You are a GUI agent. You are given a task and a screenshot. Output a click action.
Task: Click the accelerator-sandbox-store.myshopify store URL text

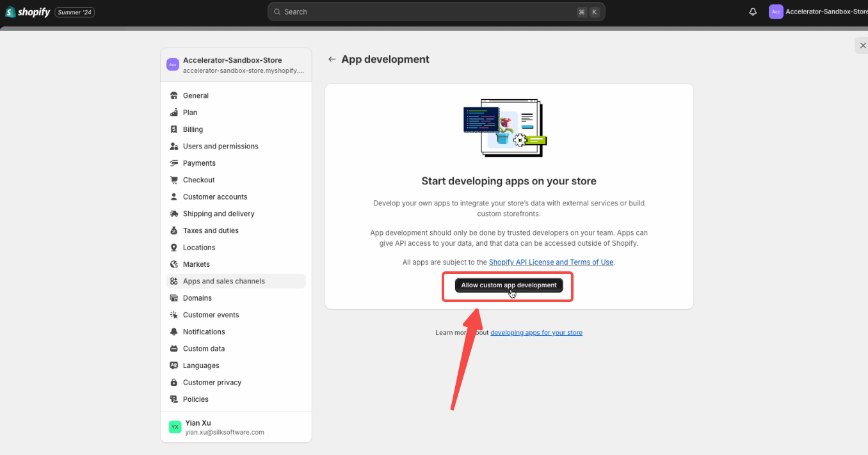point(243,70)
